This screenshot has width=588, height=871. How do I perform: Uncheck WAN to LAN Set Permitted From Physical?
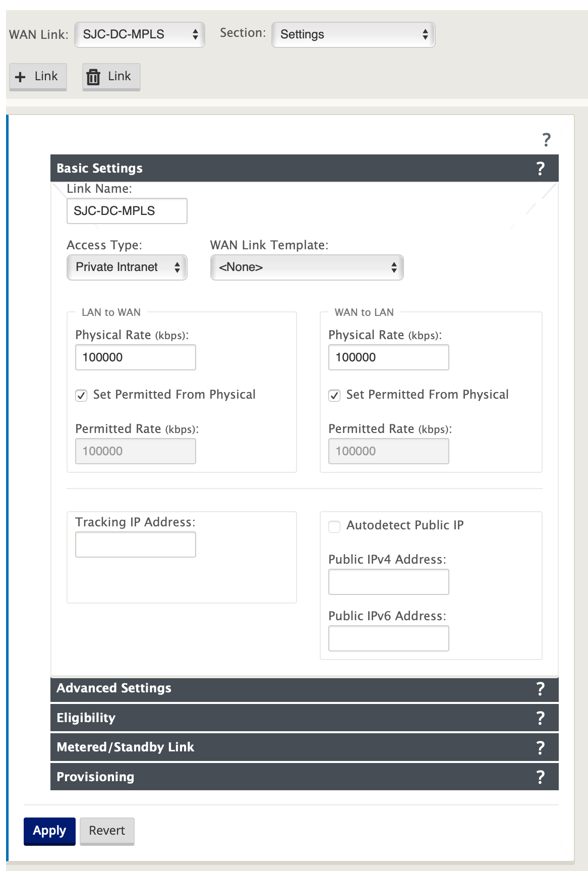coord(334,396)
